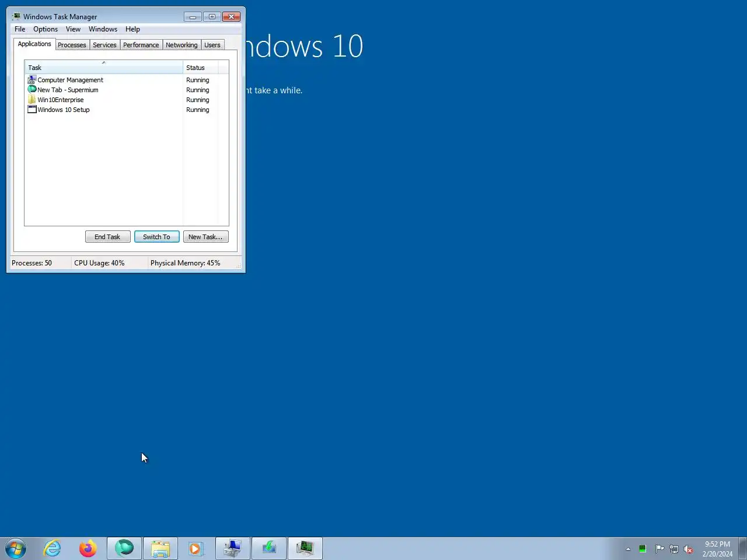747x560 pixels.
Task: Click the muted volume tray icon
Action: coord(689,549)
